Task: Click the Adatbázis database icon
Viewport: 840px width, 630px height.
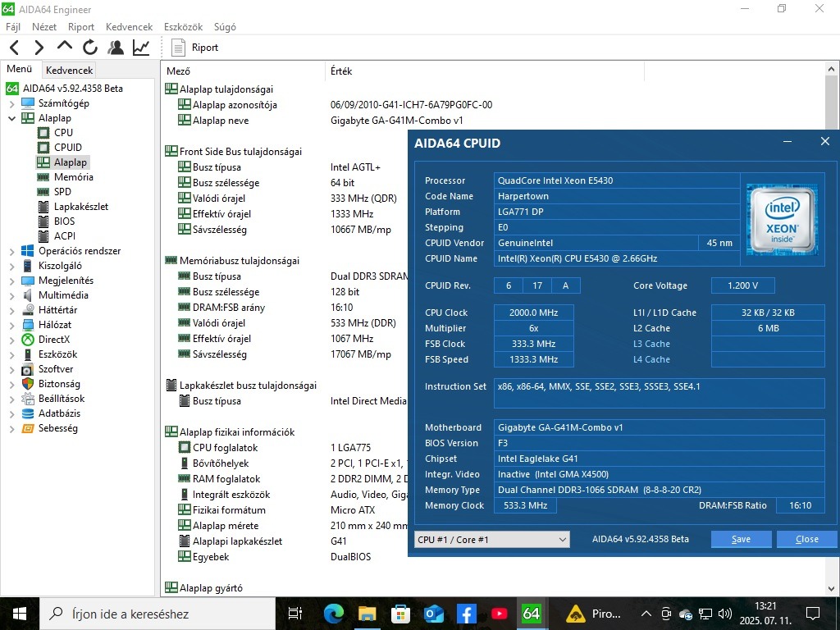Action: coord(28,413)
